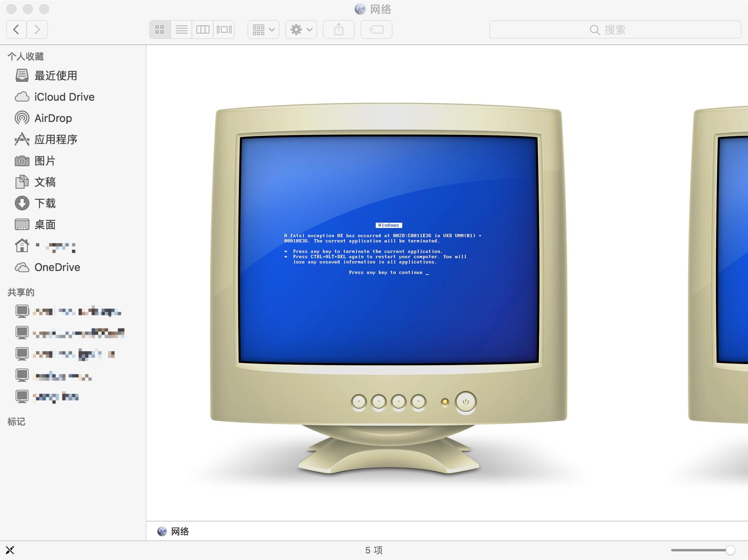Open the action gear dropdown menu
This screenshot has width=748, height=560.
pyautogui.click(x=301, y=29)
